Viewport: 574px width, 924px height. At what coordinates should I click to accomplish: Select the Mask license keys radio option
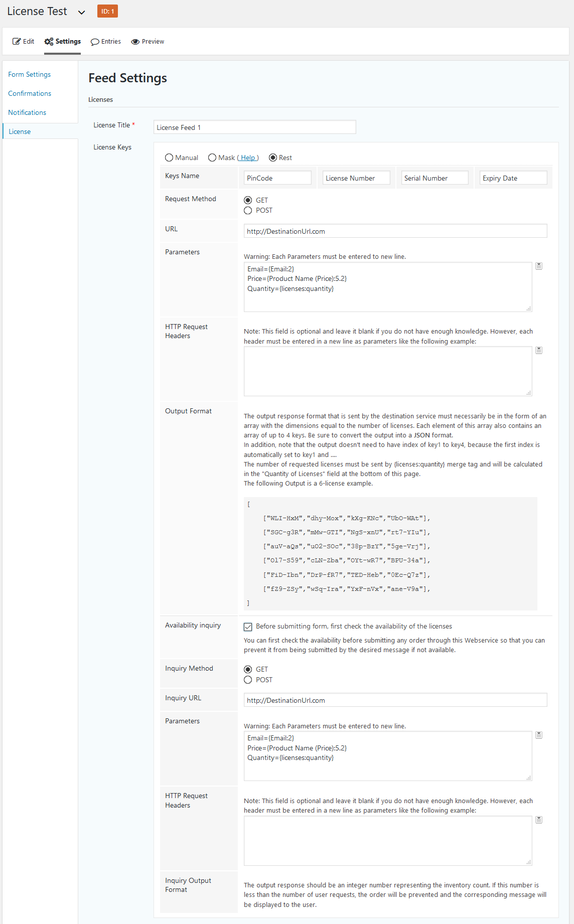tap(212, 158)
